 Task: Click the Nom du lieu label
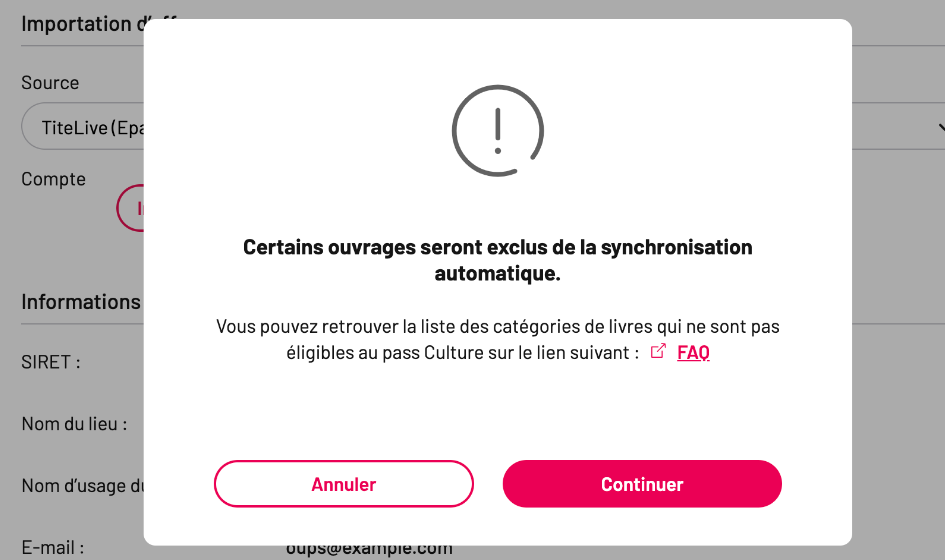74,424
